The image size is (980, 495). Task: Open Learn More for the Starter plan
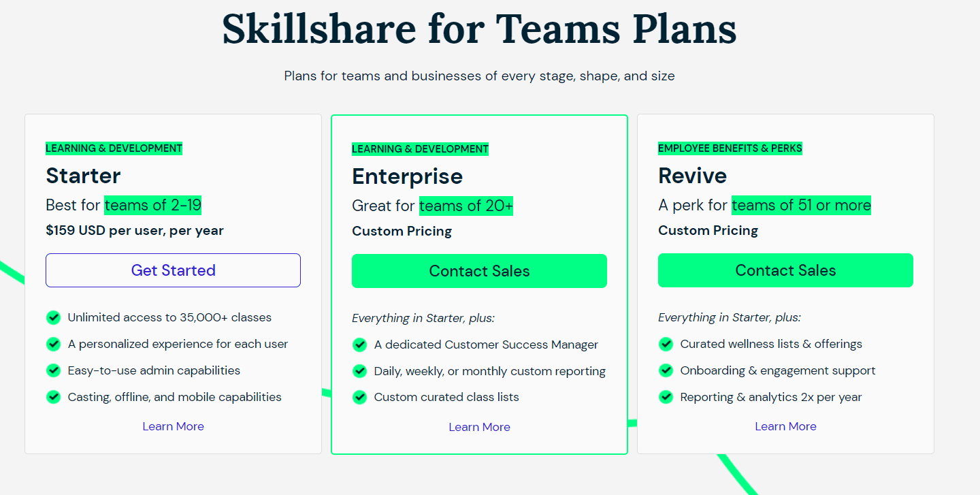(x=173, y=426)
